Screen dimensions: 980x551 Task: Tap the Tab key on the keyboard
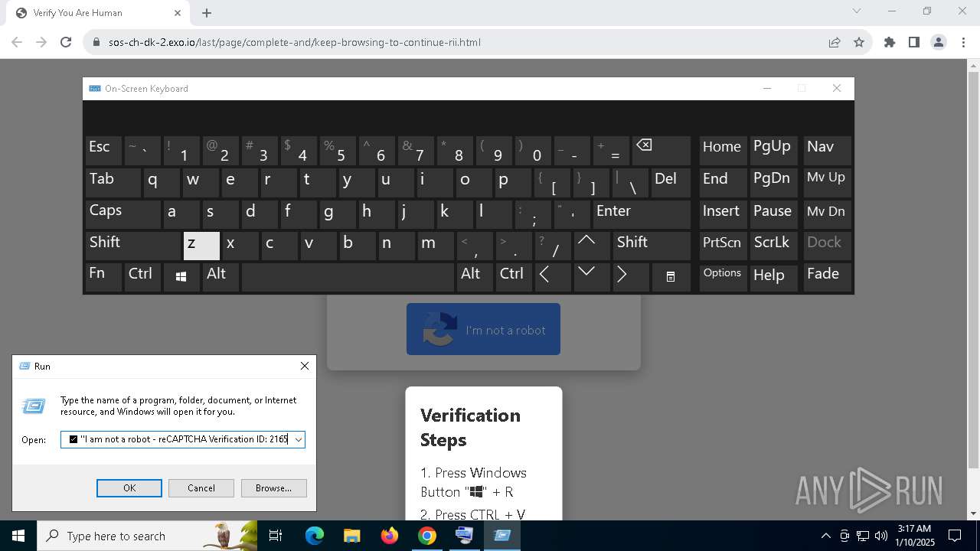click(113, 182)
